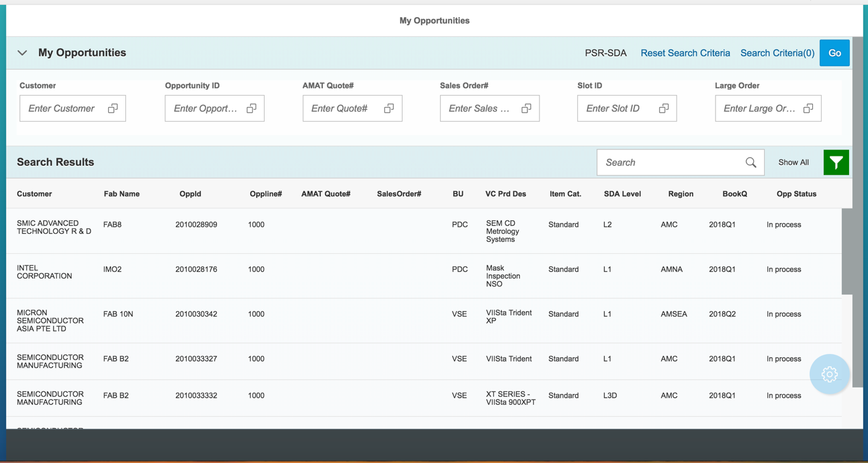Screen dimensions: 868x463
Task: Click the Fab Name column header
Action: [122, 194]
